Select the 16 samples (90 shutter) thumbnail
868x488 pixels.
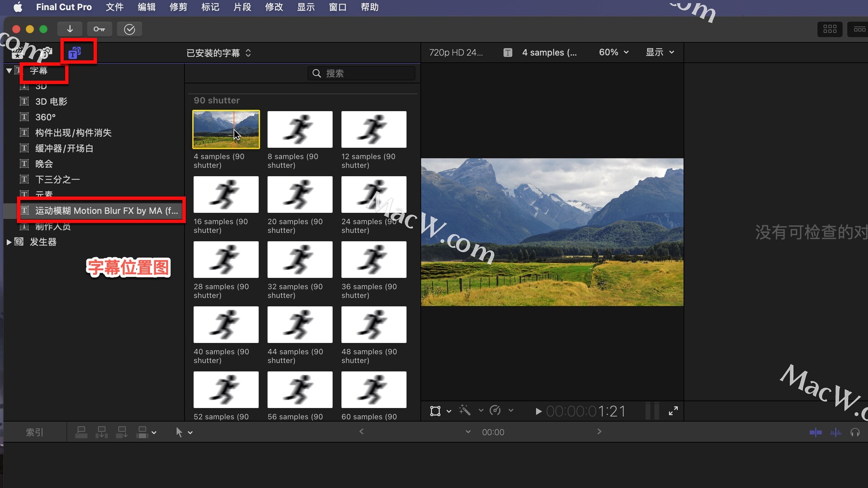(226, 194)
